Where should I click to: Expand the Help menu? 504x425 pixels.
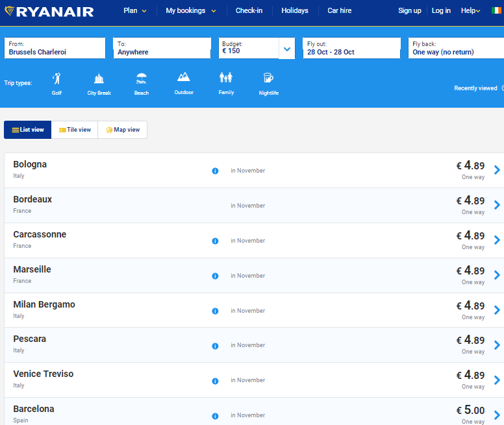point(470,10)
